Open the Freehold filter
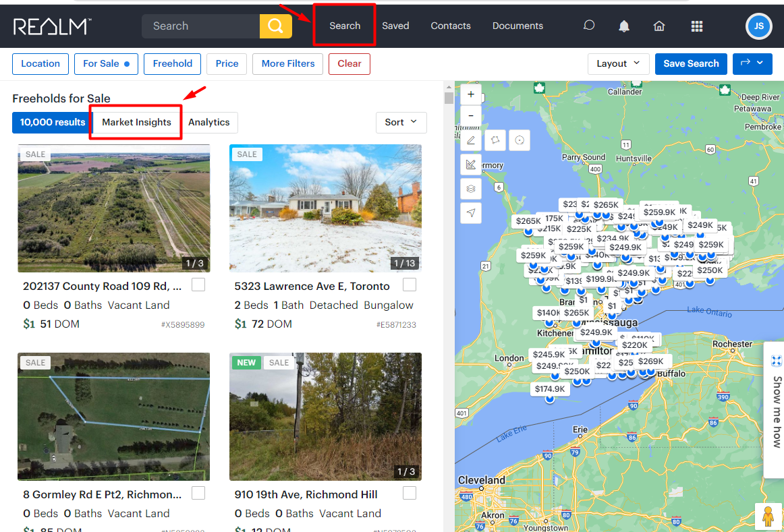Viewport: 784px width, 532px height. pos(173,64)
